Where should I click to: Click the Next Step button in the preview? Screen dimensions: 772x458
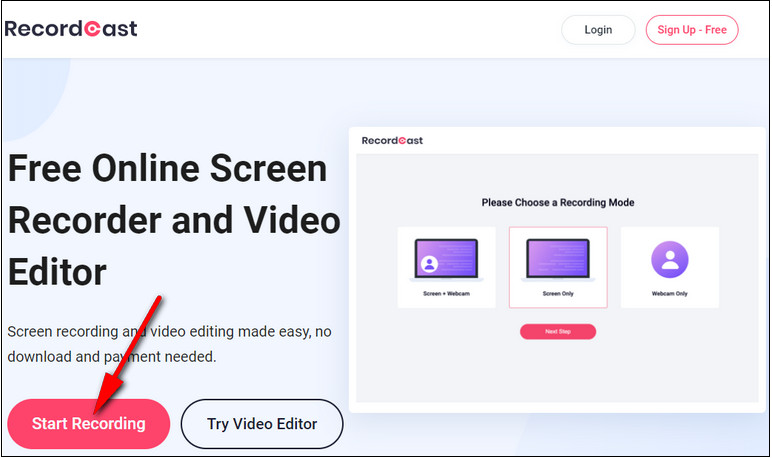[x=557, y=332]
